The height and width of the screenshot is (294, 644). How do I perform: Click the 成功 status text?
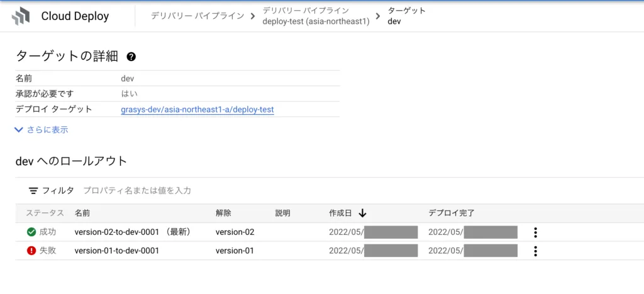pyautogui.click(x=48, y=232)
